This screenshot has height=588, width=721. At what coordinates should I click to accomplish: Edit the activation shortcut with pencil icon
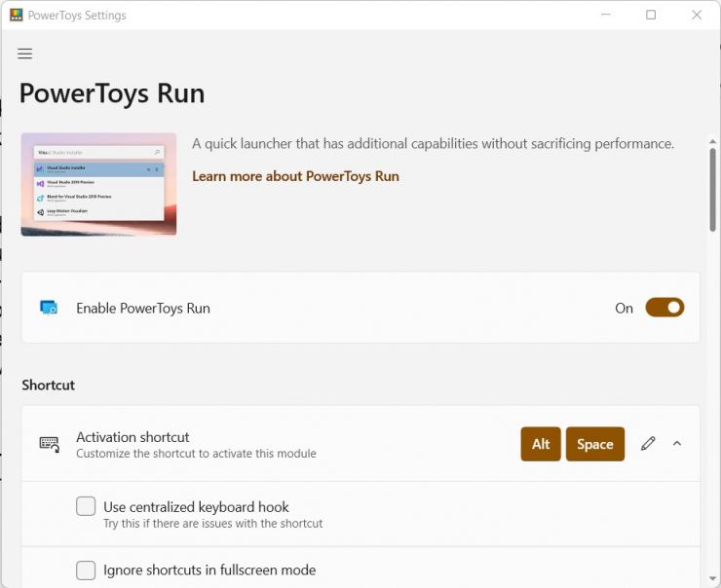click(x=648, y=444)
